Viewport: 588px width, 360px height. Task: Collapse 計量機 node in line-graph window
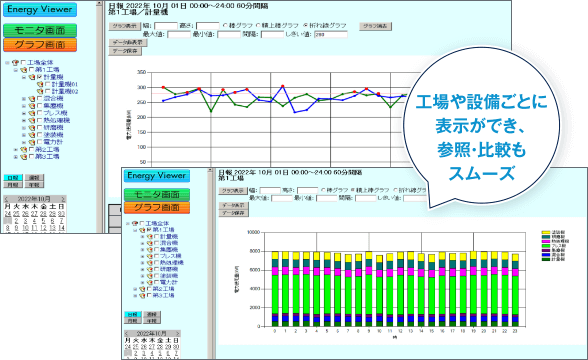(24, 77)
